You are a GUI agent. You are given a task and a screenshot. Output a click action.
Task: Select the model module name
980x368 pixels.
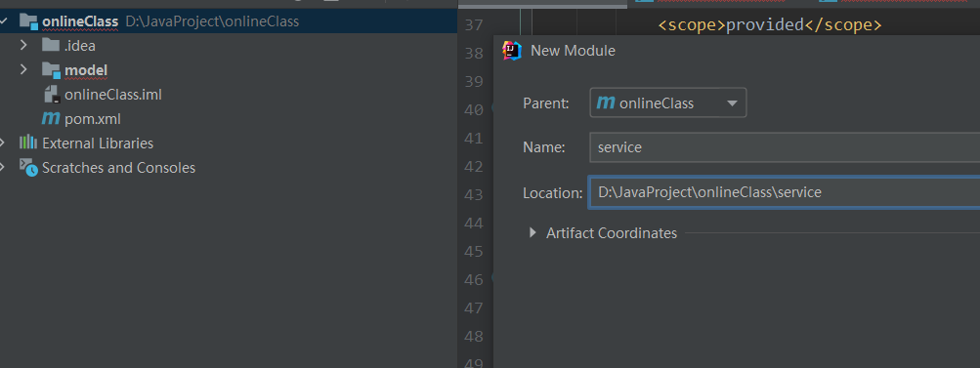click(86, 70)
